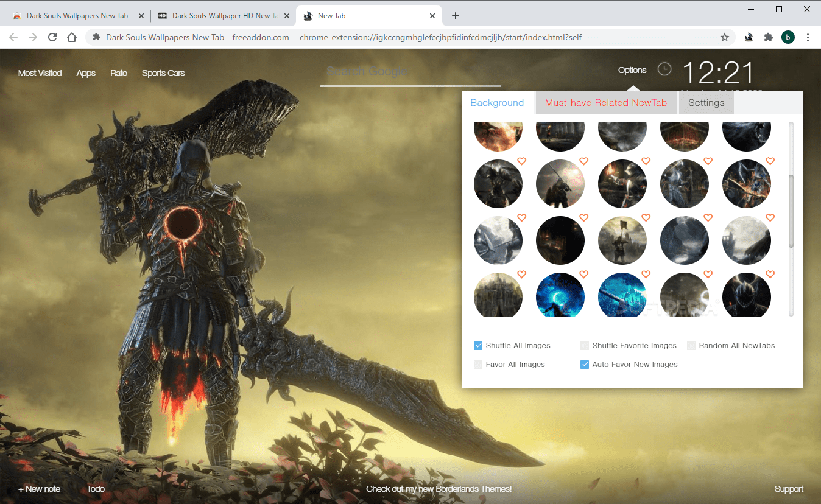Disable Auto Favor New Images

tap(585, 365)
